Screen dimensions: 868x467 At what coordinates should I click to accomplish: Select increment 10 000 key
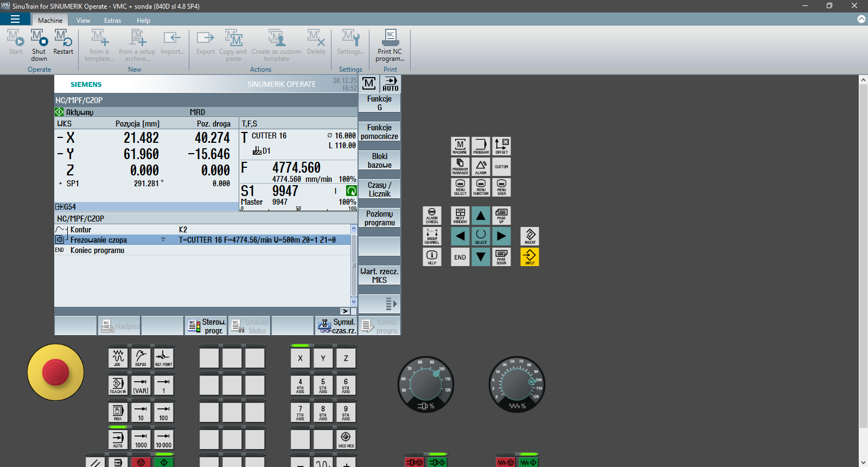coord(163,440)
